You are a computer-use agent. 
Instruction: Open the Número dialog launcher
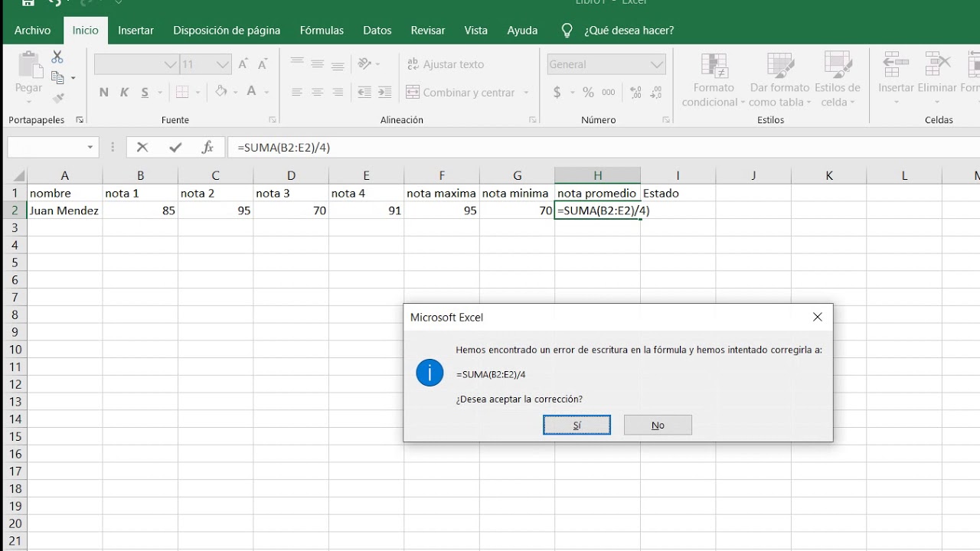coord(666,120)
